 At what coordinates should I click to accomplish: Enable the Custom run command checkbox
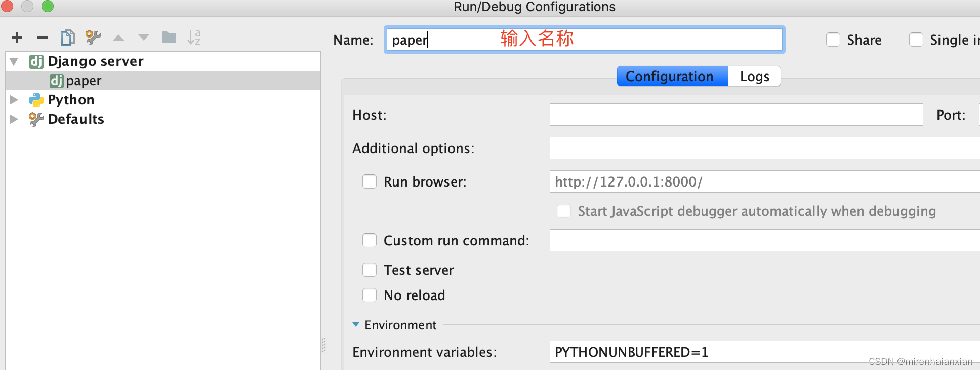(x=370, y=240)
